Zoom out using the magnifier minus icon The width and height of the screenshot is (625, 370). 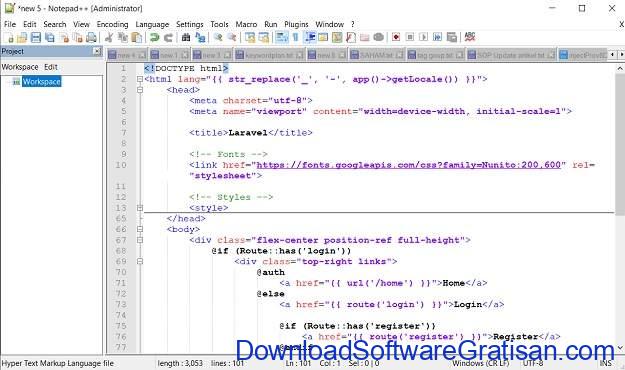pyautogui.click(x=232, y=37)
